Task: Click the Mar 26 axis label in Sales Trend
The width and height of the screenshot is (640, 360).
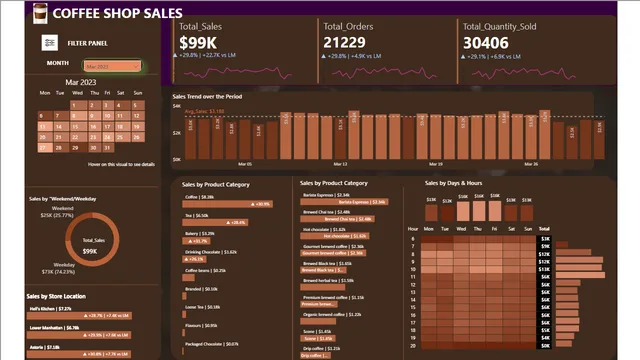Action: point(531,164)
